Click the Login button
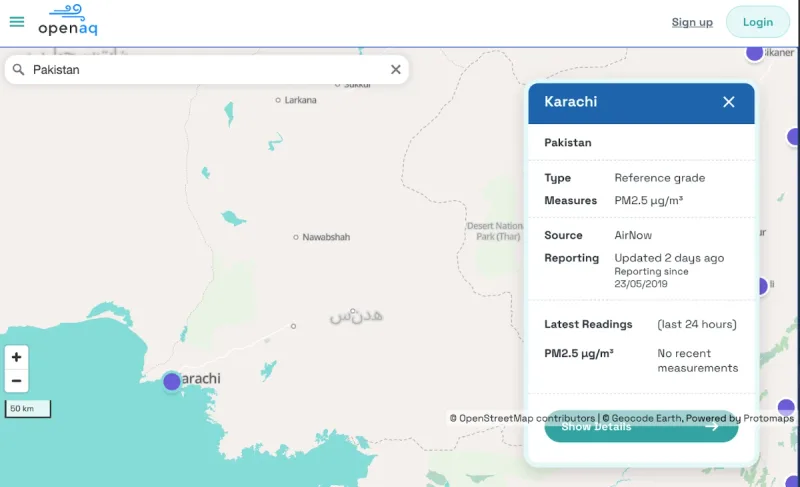Screen dimensions: 800x487 pyautogui.click(x=758, y=22)
